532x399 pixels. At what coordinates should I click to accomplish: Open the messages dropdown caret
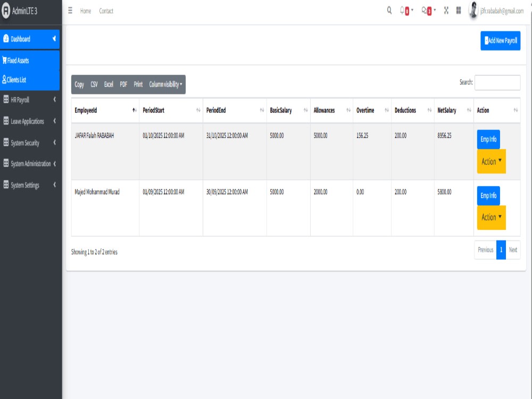click(x=435, y=10)
